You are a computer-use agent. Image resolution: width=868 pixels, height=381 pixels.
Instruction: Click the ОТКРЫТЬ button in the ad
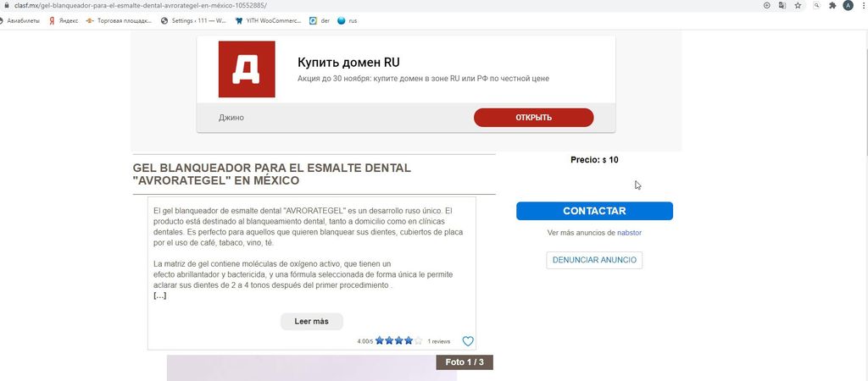pyautogui.click(x=534, y=117)
